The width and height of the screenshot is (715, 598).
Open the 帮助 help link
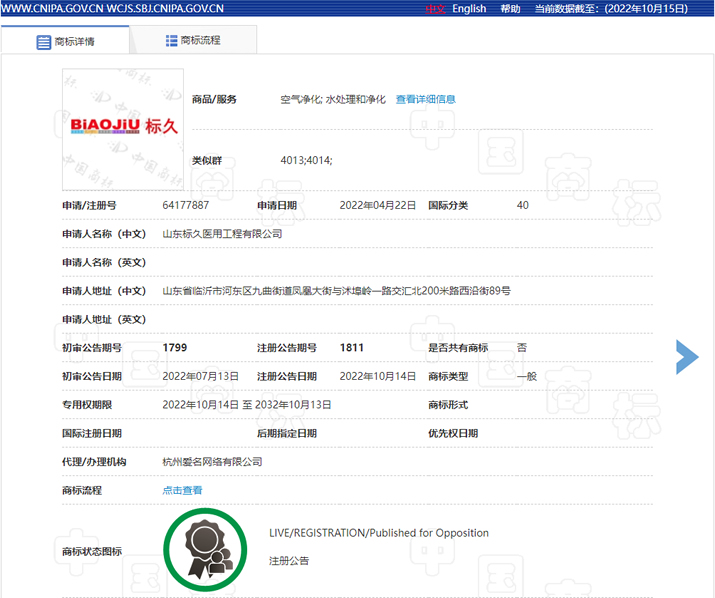510,9
